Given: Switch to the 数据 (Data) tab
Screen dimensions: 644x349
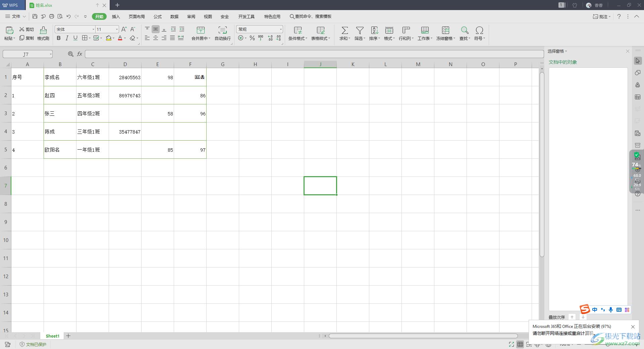Looking at the screenshot, I should click(x=174, y=16).
